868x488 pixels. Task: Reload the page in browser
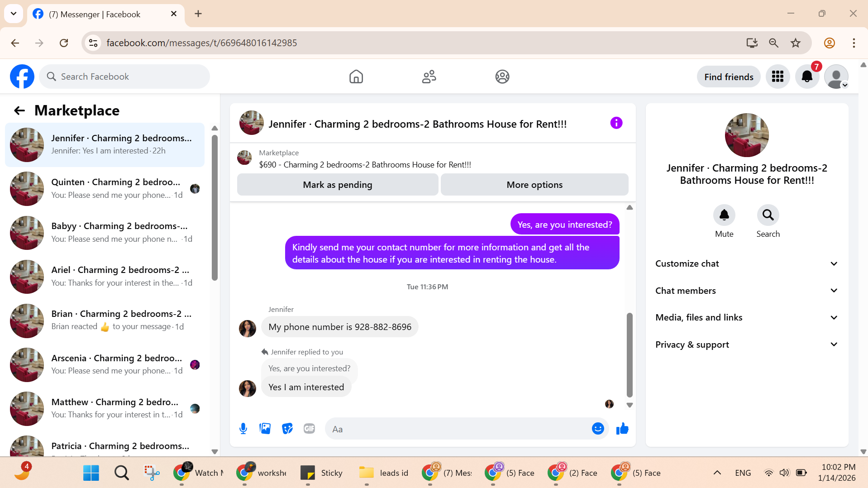(64, 43)
